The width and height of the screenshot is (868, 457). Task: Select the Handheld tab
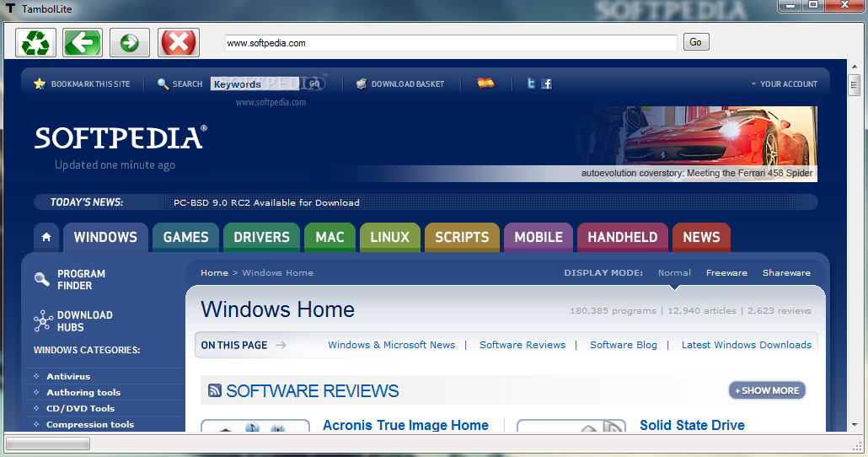point(623,237)
